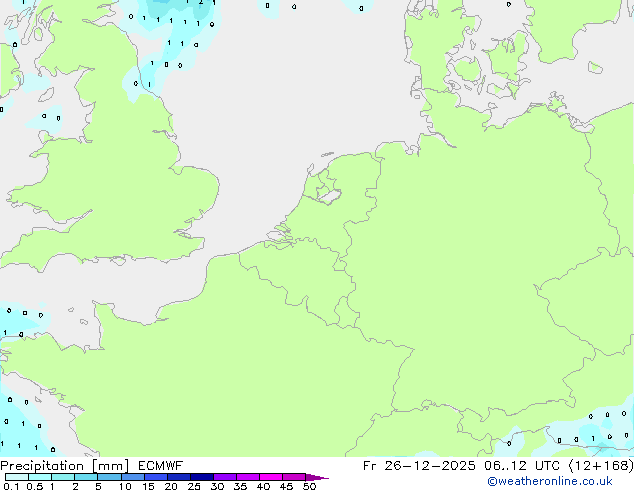Click the legend value label '15'
This screenshot has height=490, width=634.
(148, 486)
